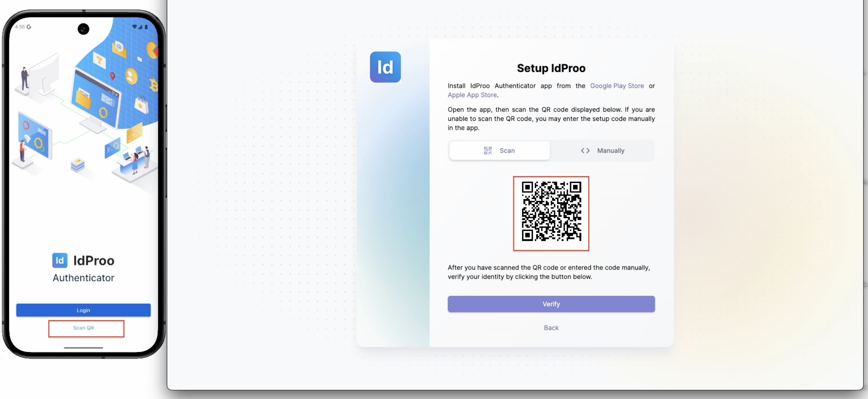
Task: Tap the 'IdProo' app name on phone
Action: click(x=94, y=260)
